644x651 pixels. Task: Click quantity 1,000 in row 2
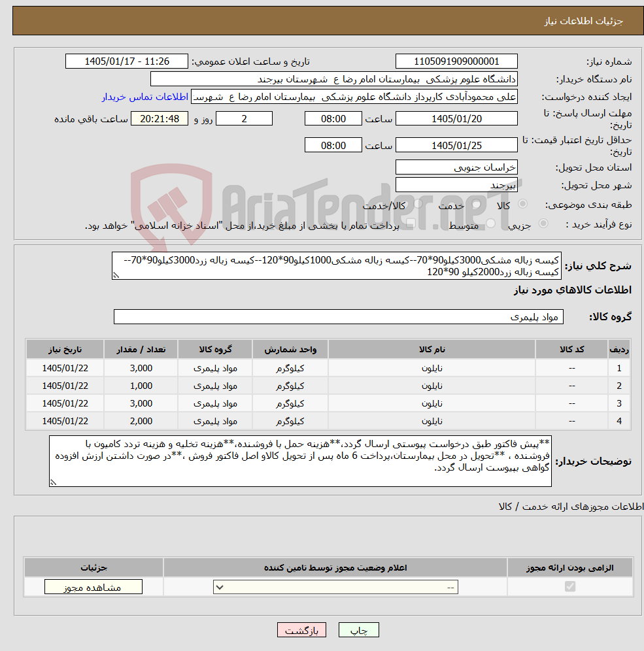pyautogui.click(x=141, y=386)
